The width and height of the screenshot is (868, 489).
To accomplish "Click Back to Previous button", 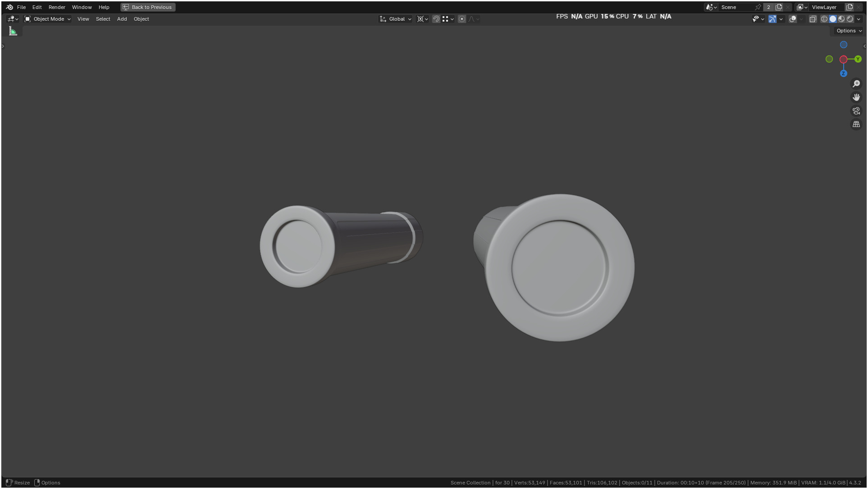I will pyautogui.click(x=148, y=7).
